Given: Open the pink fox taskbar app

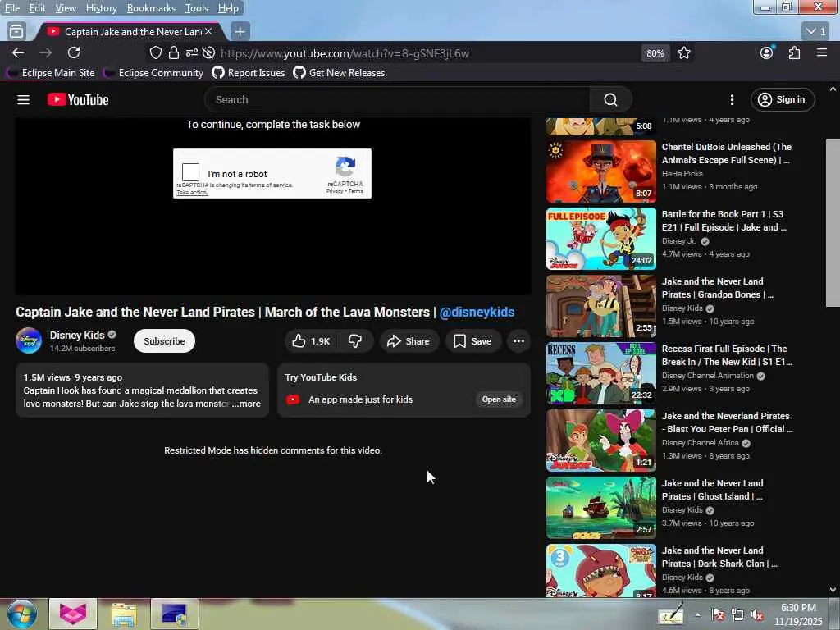Looking at the screenshot, I should (73, 614).
